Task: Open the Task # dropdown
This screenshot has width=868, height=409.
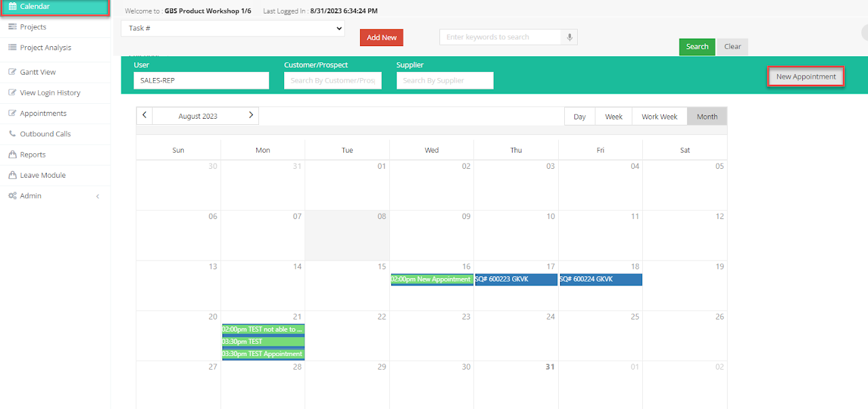Action: point(233,28)
